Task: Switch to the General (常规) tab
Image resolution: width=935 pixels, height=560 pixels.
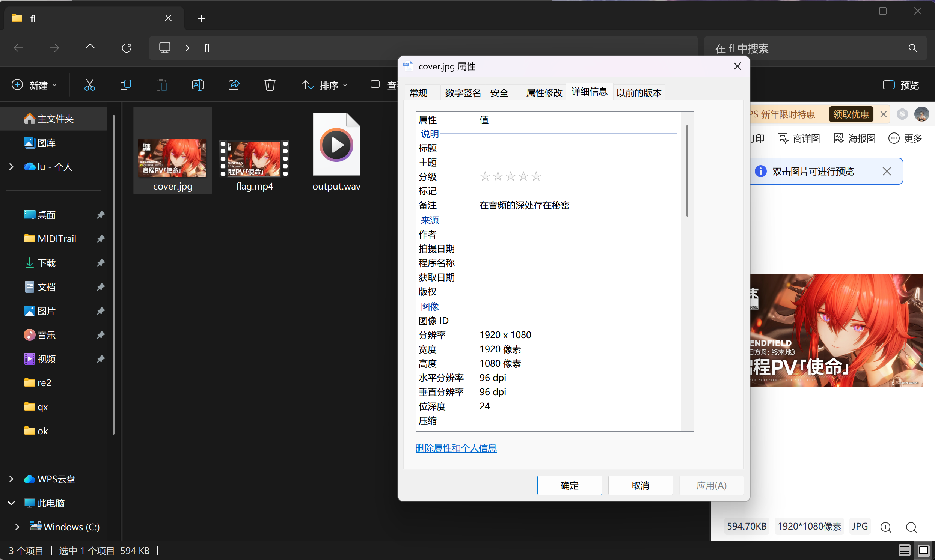Action: click(x=418, y=93)
